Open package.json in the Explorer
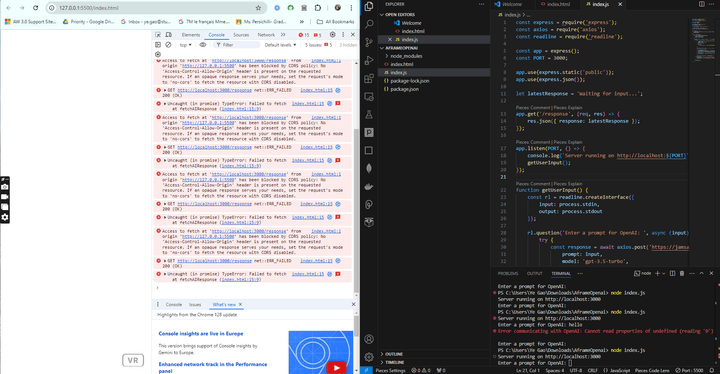 coord(404,89)
